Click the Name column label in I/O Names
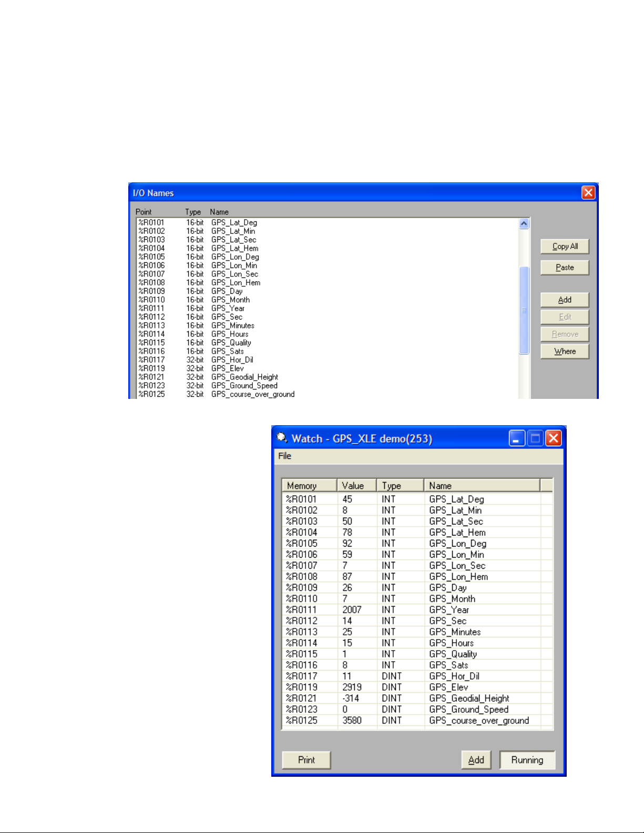The image size is (644, 833). tap(219, 212)
